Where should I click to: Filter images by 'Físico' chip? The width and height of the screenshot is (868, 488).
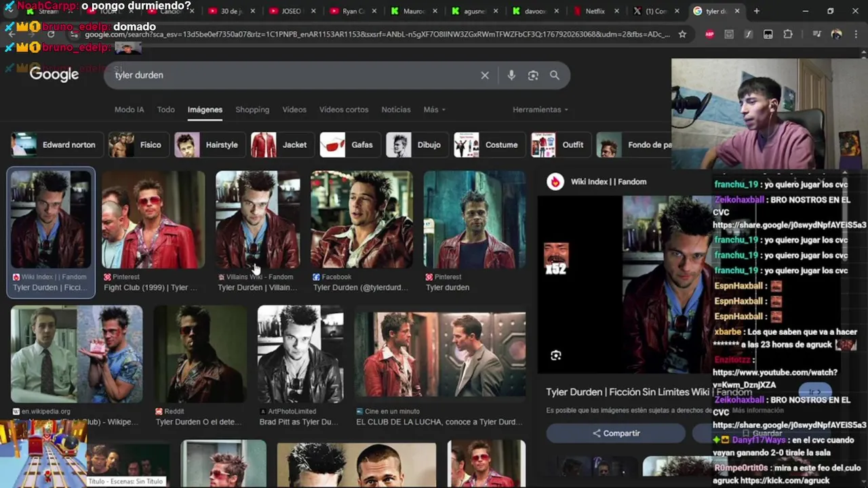pyautogui.click(x=139, y=145)
